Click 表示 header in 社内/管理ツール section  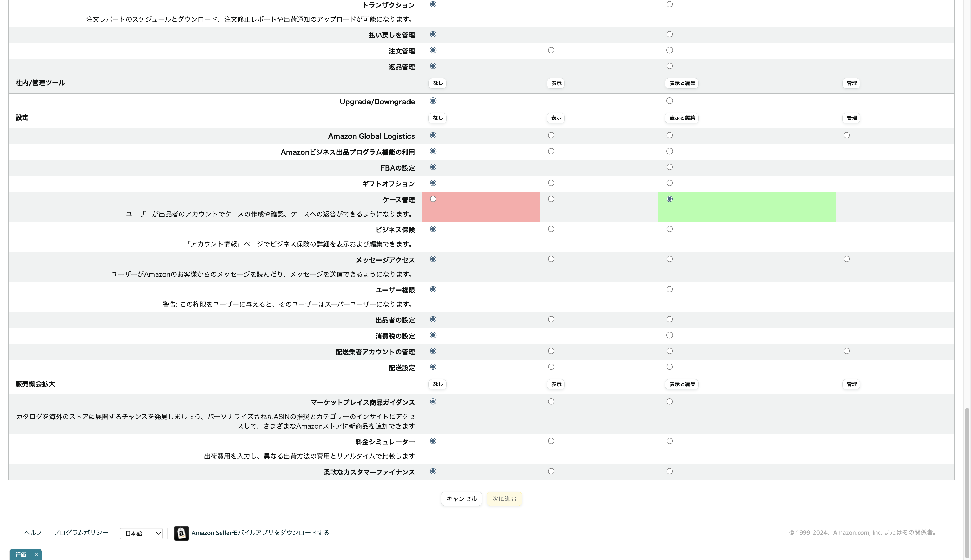(556, 83)
